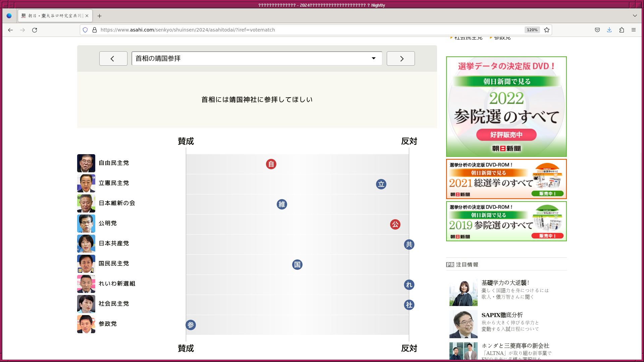Go to the next question arrow

click(401, 59)
